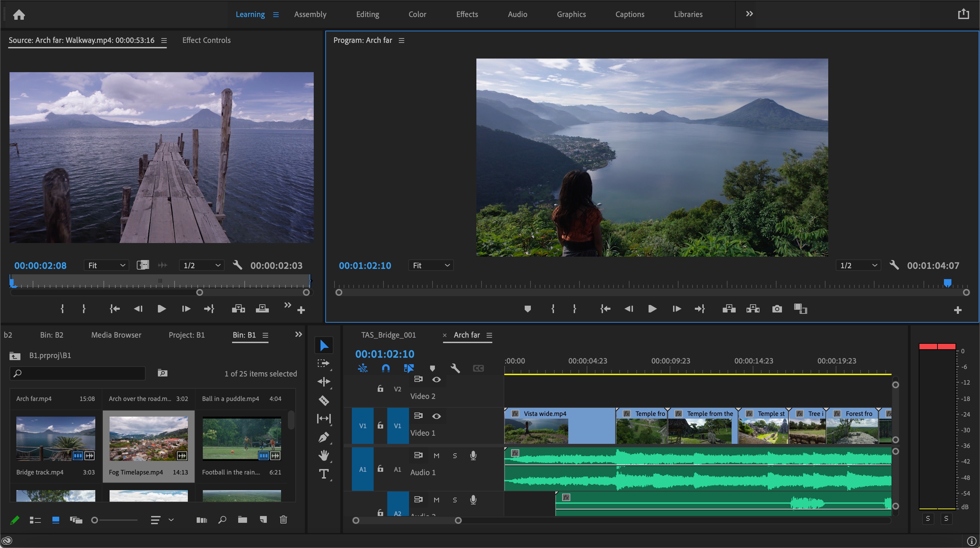Open the Effect Controls tab

(x=206, y=40)
